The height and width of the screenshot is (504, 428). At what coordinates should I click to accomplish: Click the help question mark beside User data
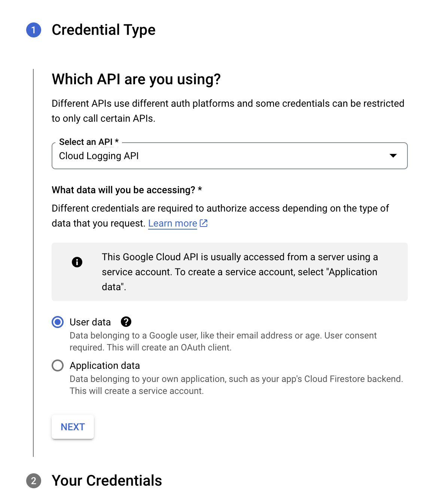[x=126, y=322]
